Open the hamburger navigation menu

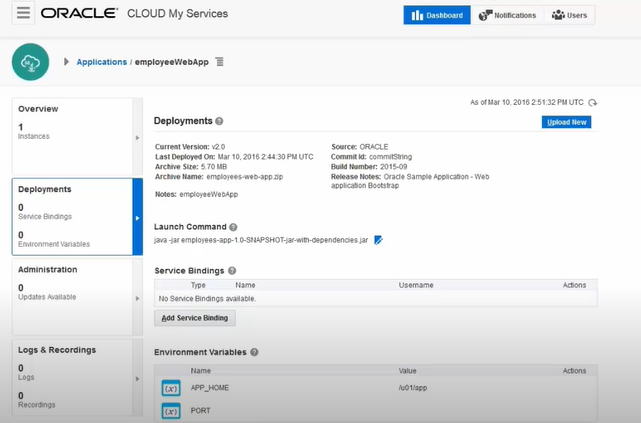[23, 14]
